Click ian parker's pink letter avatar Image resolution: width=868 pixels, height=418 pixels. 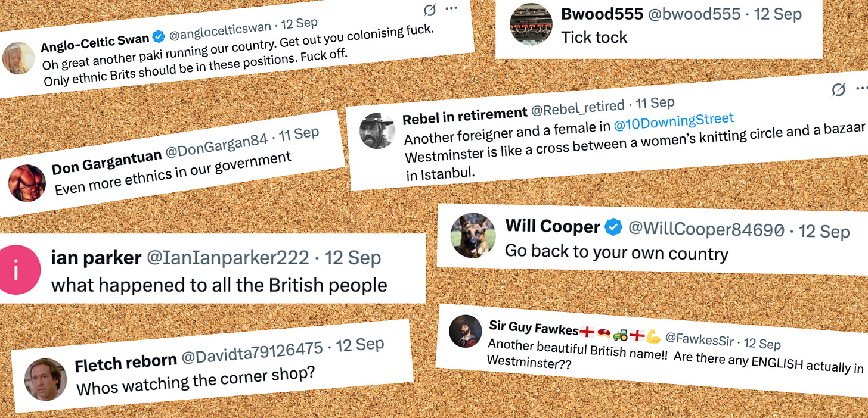(19, 270)
